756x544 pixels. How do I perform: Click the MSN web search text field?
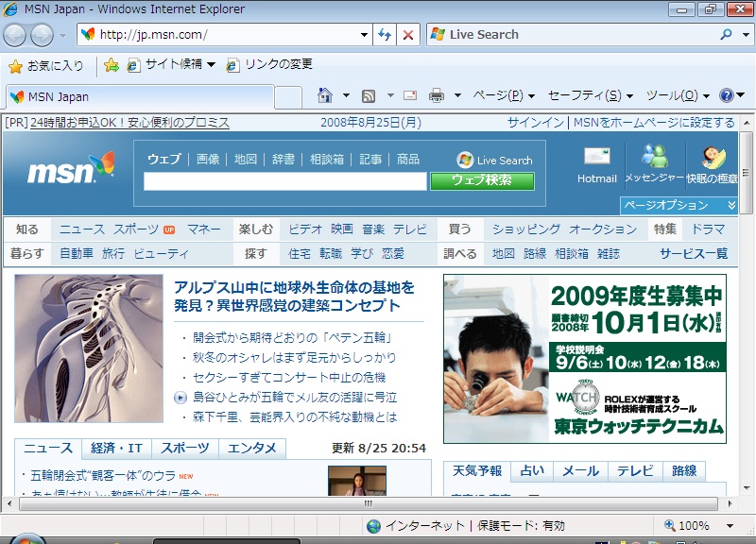coord(285,181)
